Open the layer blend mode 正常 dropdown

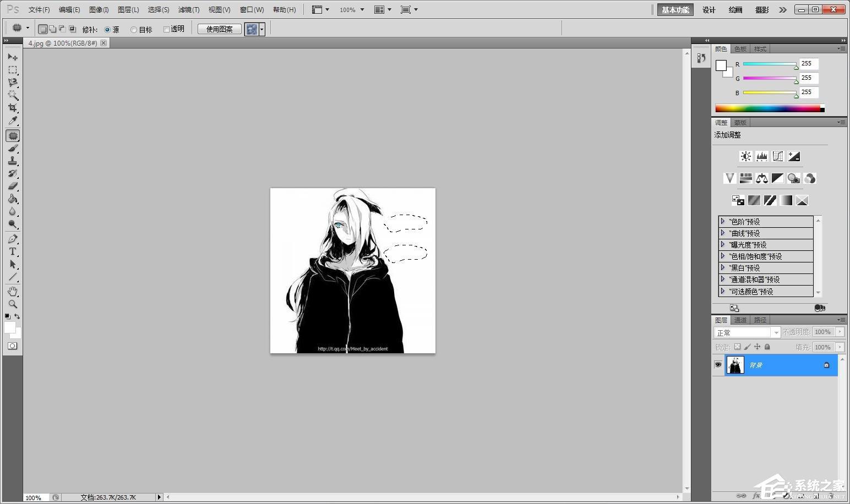point(747,332)
